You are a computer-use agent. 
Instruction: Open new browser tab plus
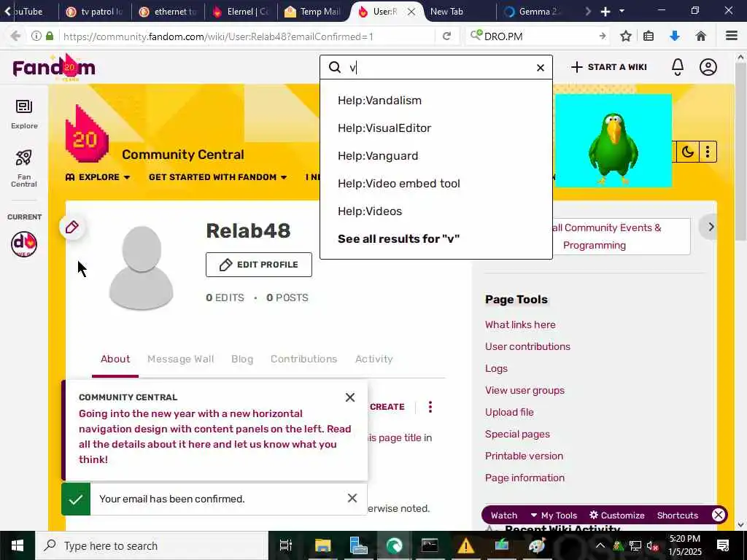coord(605,12)
